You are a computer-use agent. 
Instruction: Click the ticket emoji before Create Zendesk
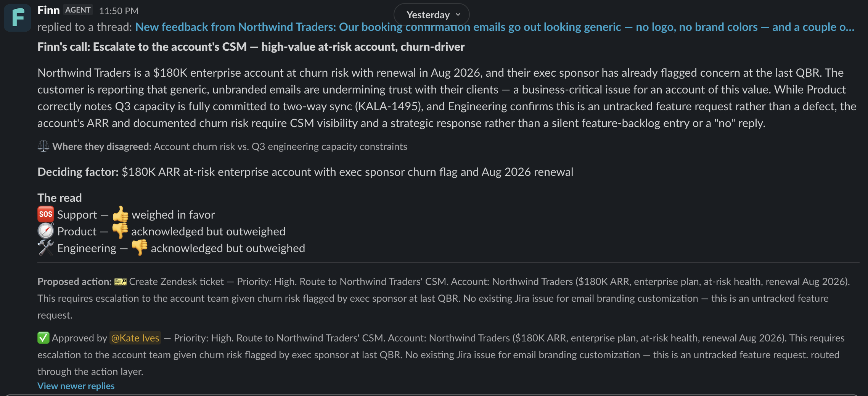point(121,282)
